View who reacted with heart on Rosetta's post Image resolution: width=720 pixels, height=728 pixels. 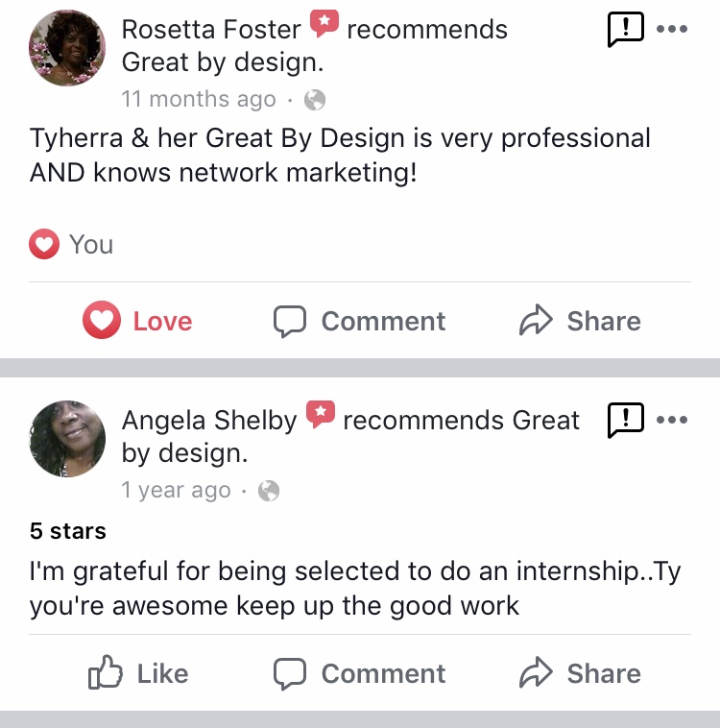(x=71, y=244)
